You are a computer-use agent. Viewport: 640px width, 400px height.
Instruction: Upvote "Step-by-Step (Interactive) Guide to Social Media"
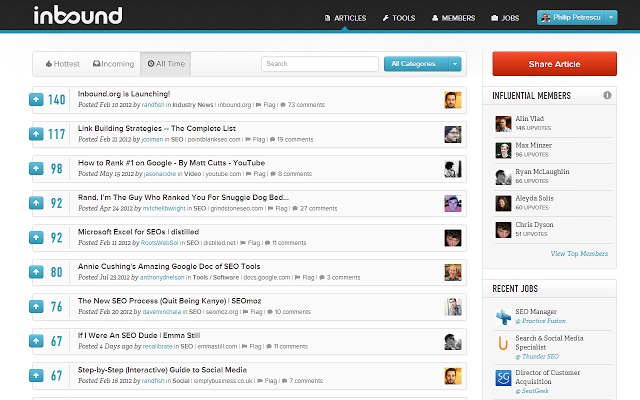36,375
